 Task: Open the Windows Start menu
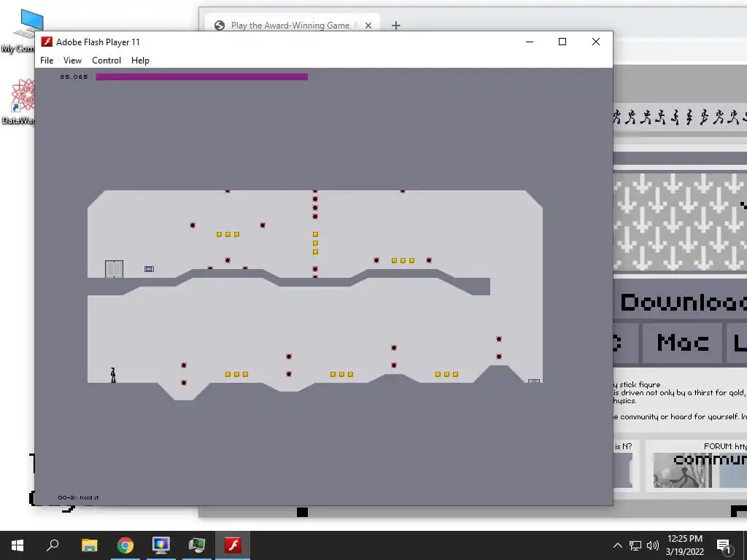click(18, 545)
